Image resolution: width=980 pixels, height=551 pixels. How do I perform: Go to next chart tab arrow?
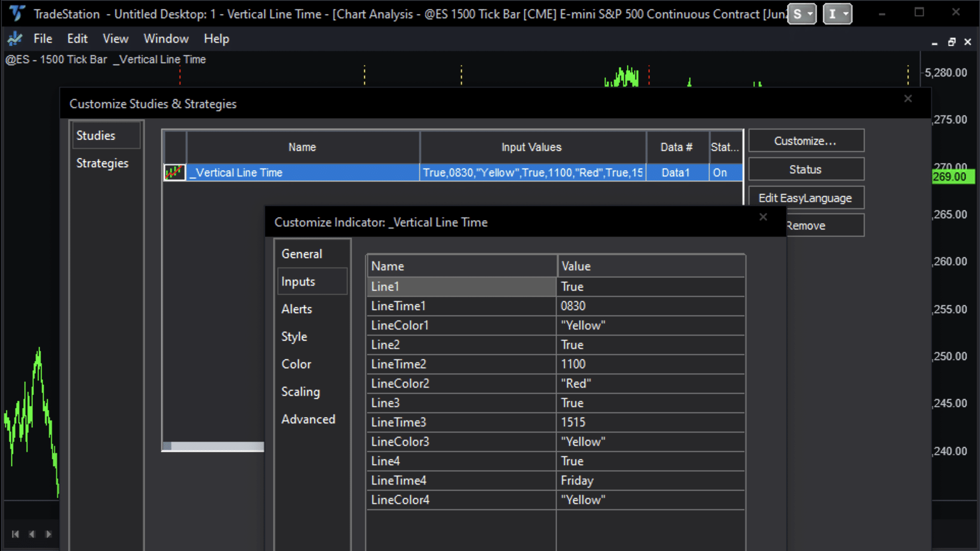pos(48,534)
